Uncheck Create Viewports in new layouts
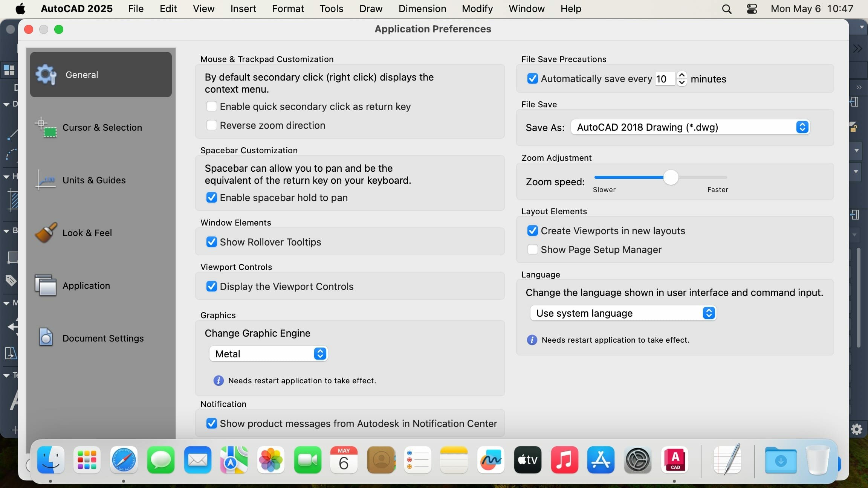868x488 pixels. point(532,230)
